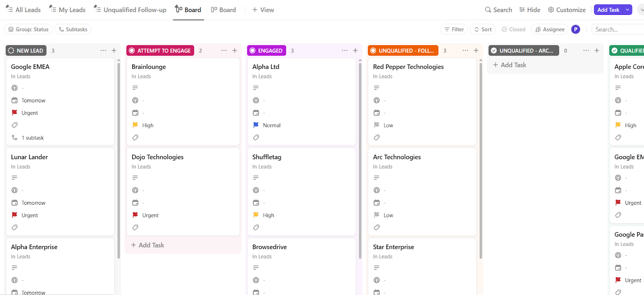Switch to the Unqualified Follow-up tab

[x=130, y=10]
